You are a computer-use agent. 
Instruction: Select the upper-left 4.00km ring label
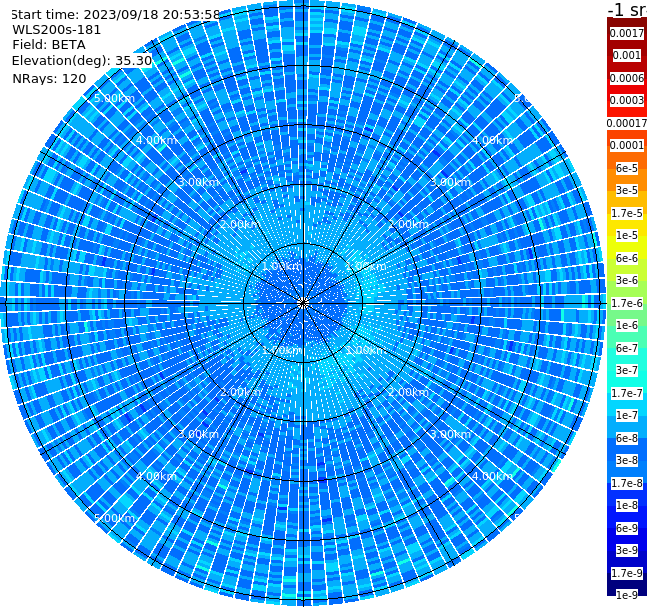(156, 140)
